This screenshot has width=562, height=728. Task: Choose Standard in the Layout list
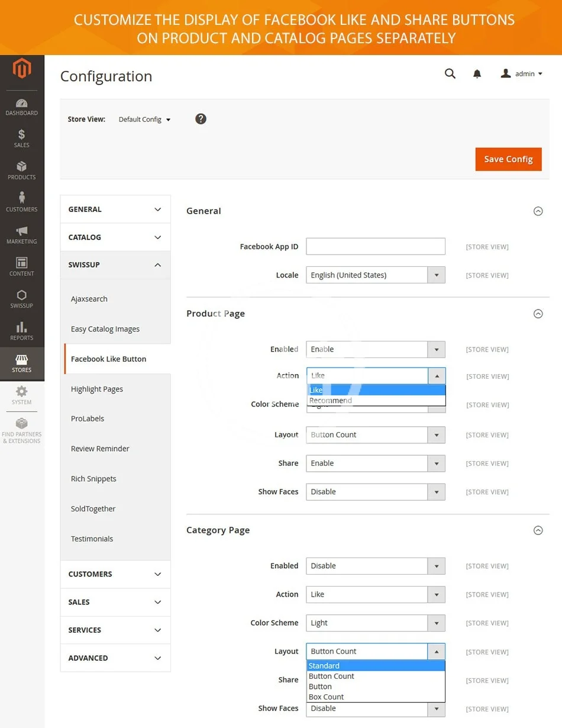[x=376, y=666]
